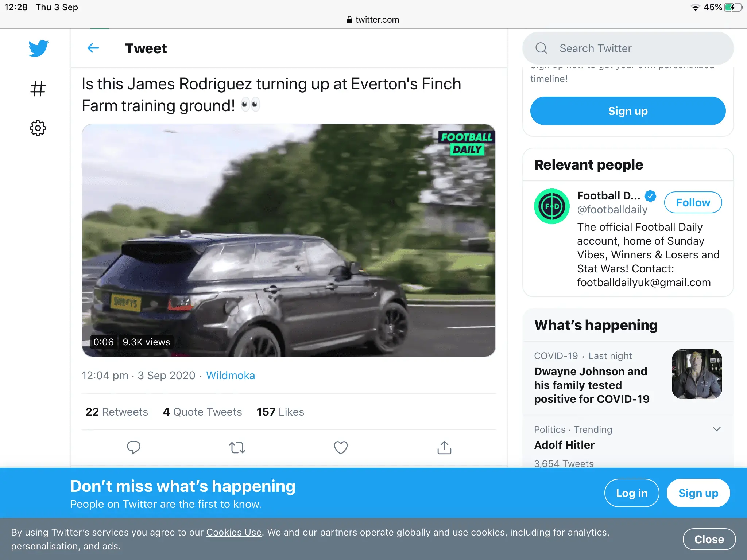View the 22 Retweets list
Viewport: 747px width, 560px height.
pyautogui.click(x=117, y=412)
